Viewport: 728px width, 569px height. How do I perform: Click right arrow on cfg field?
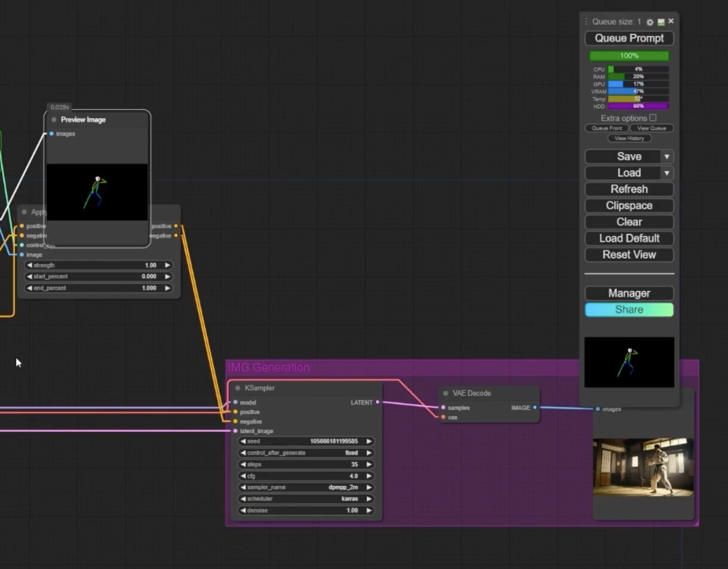(369, 476)
